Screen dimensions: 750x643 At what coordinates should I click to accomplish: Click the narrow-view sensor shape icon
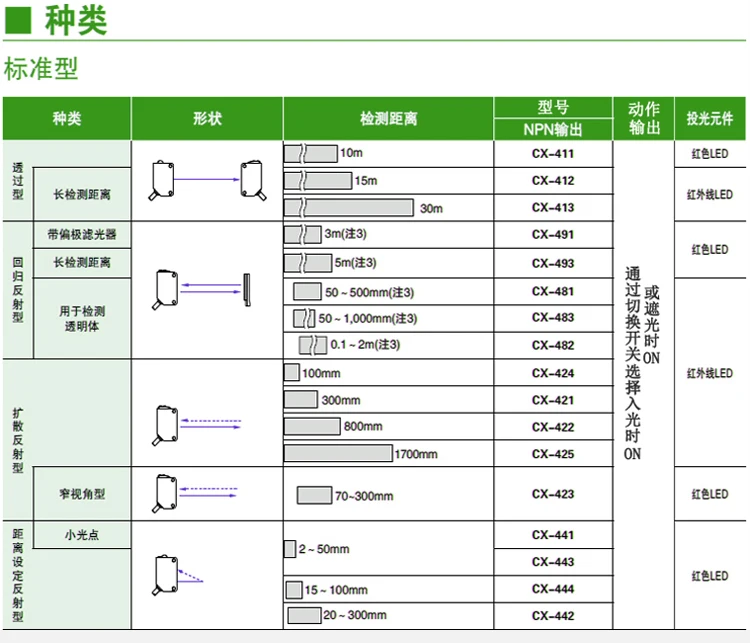[x=165, y=493]
